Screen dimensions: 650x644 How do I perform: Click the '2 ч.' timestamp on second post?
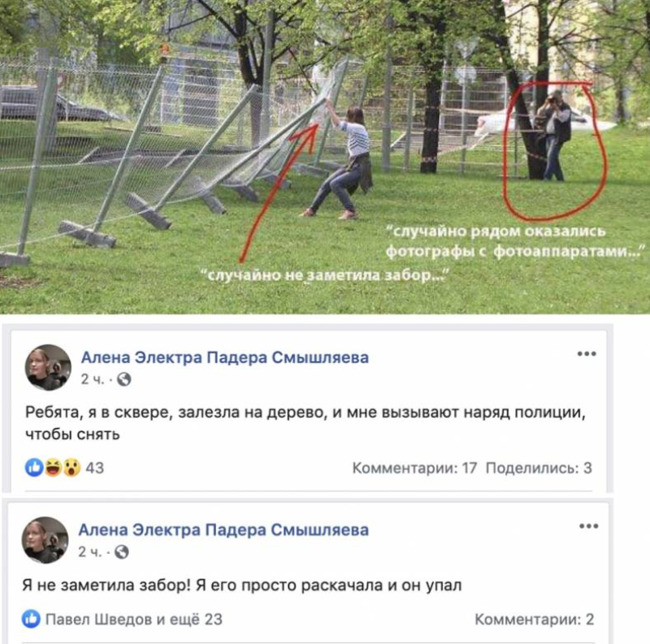[90, 552]
